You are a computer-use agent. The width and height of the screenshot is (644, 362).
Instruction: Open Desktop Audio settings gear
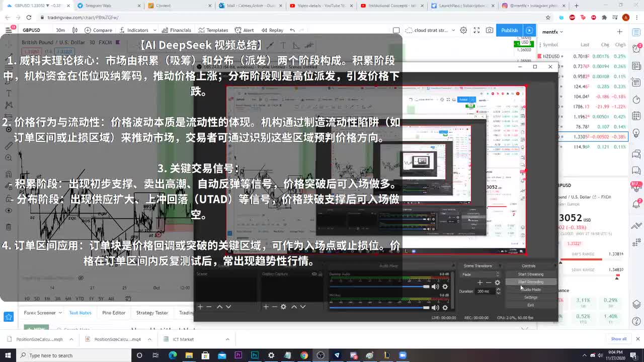pyautogui.click(x=445, y=287)
